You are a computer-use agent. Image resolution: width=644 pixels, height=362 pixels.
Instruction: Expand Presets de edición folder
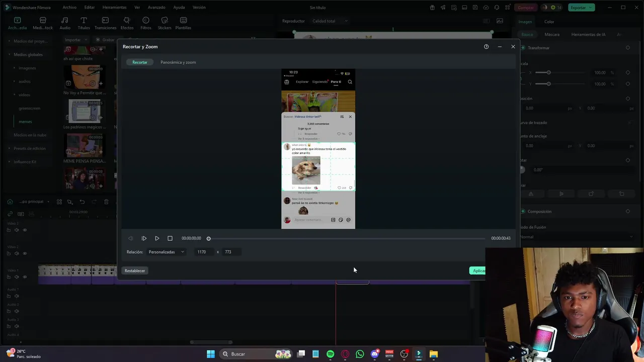click(9, 148)
